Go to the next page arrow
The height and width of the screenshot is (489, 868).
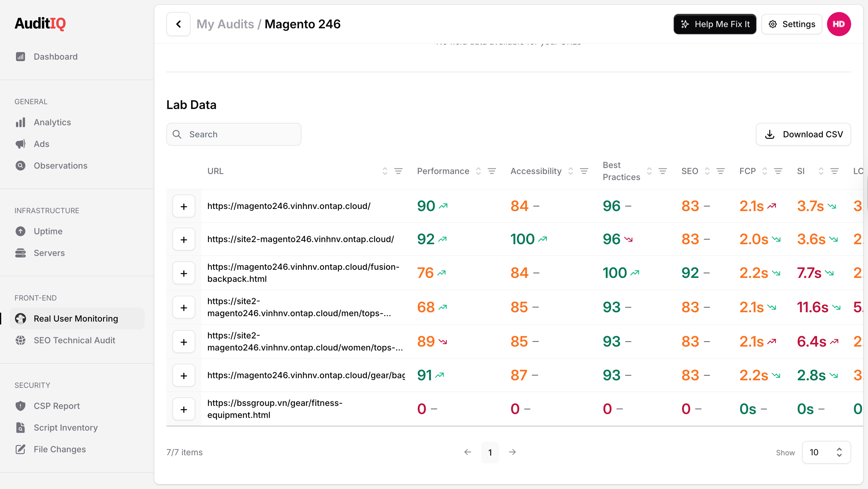pyautogui.click(x=512, y=452)
